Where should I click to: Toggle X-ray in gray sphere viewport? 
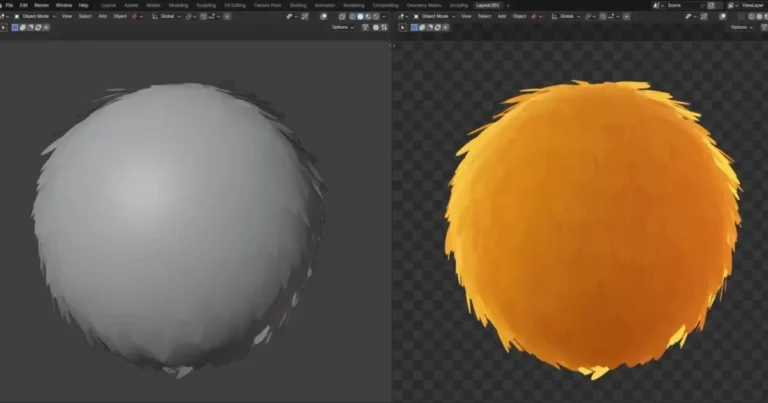pyautogui.click(x=342, y=16)
